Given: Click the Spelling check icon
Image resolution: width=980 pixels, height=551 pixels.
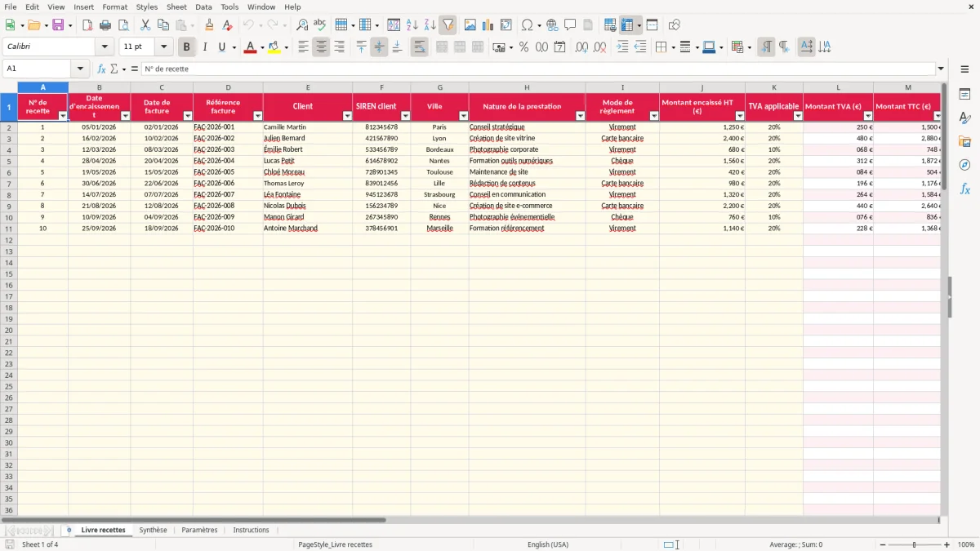Looking at the screenshot, I should tap(319, 25).
